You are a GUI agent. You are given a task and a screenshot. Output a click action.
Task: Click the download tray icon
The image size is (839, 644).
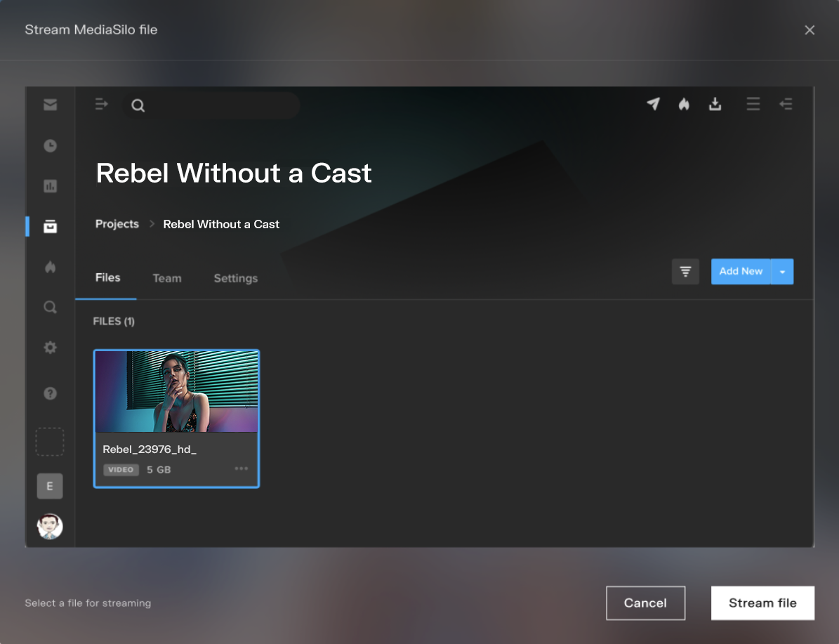[715, 104]
